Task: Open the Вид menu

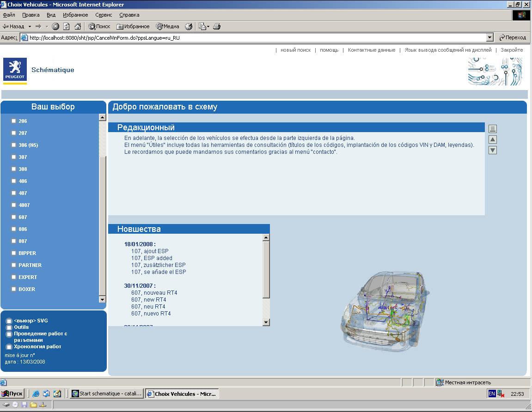Action: pos(51,15)
